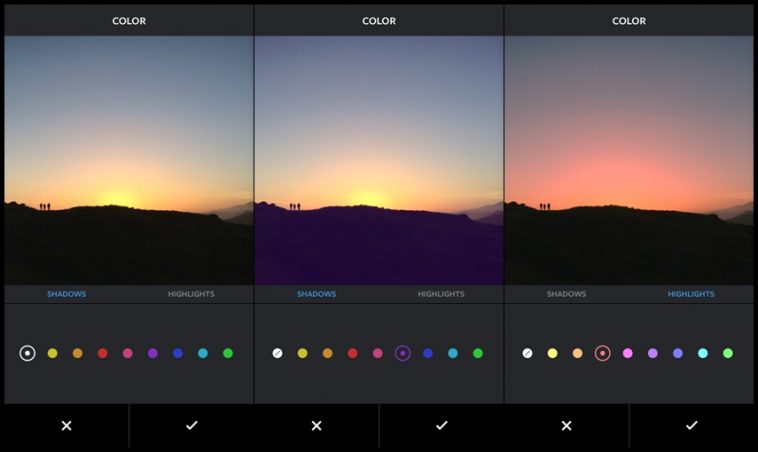This screenshot has width=758, height=452.
Task: Click the checkmark in the middle panel
Action: (x=441, y=426)
